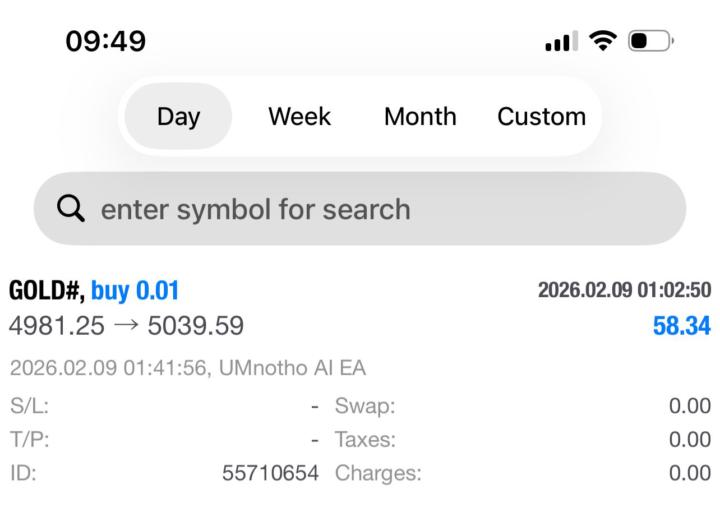
Task: Tap the order ID 55710654
Action: coord(270,473)
